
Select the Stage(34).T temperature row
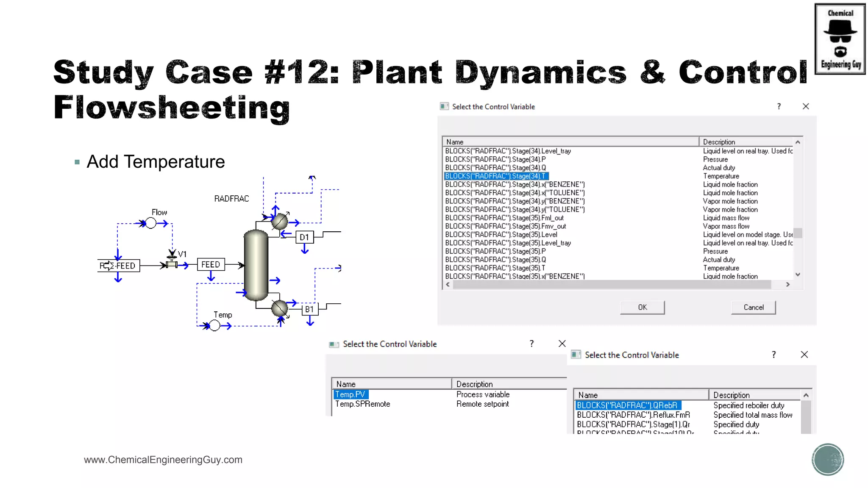(495, 176)
